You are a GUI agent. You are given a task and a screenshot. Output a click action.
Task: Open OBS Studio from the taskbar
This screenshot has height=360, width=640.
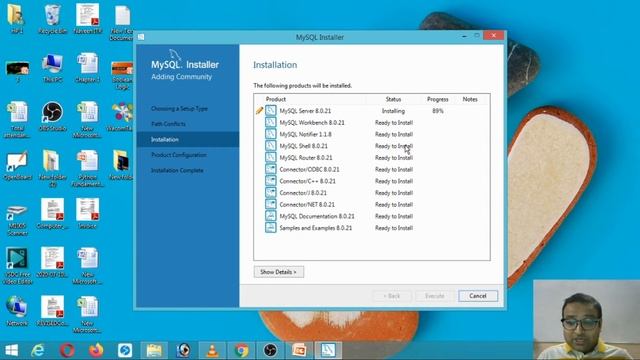(x=270, y=350)
